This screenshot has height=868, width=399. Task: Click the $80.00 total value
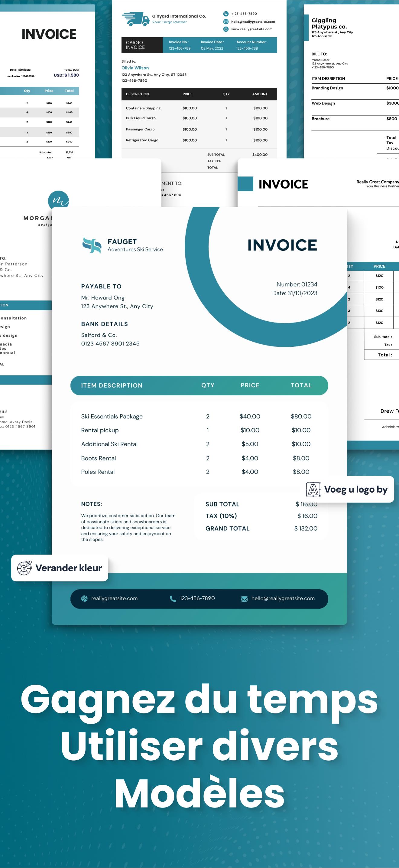[x=301, y=417]
